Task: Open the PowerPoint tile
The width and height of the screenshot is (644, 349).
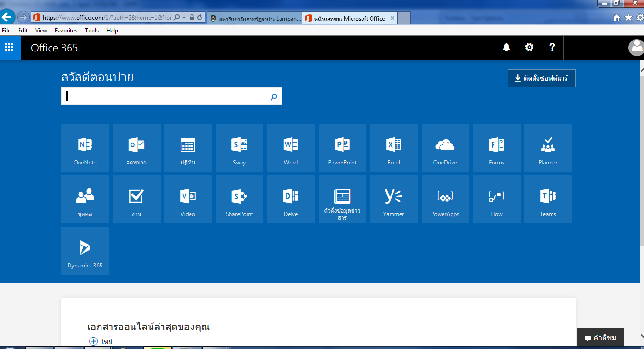Action: 342,148
